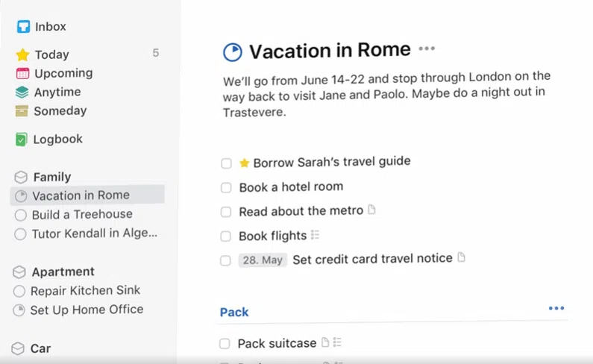
Task: Open the ellipsis menu beside project title
Action: (427, 48)
